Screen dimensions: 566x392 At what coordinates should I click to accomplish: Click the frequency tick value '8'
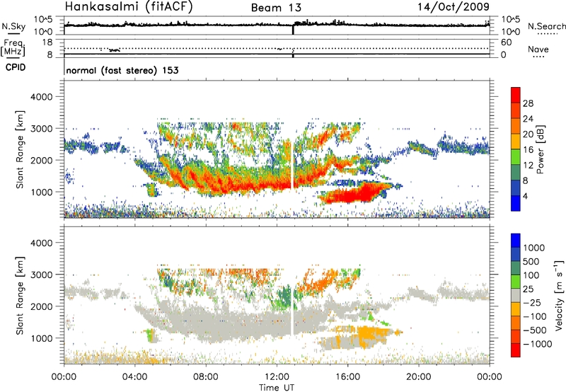[50, 55]
